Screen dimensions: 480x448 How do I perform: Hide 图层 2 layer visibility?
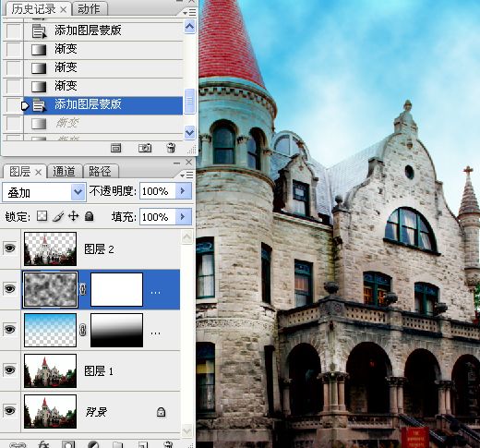[10, 248]
